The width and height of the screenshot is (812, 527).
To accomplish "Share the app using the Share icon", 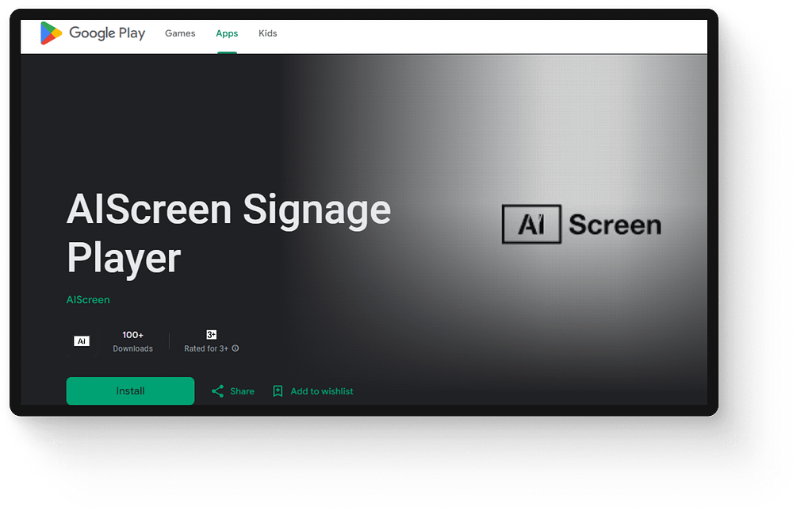I will click(x=216, y=390).
